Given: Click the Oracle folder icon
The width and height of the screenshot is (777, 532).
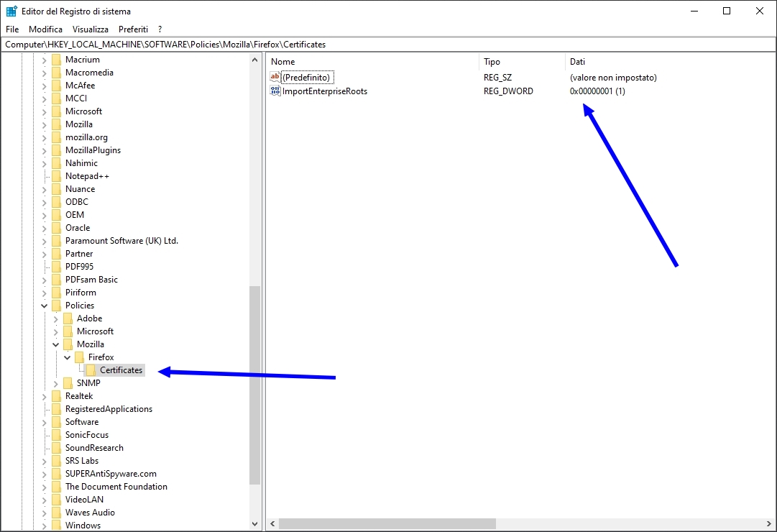Looking at the screenshot, I should tap(57, 228).
